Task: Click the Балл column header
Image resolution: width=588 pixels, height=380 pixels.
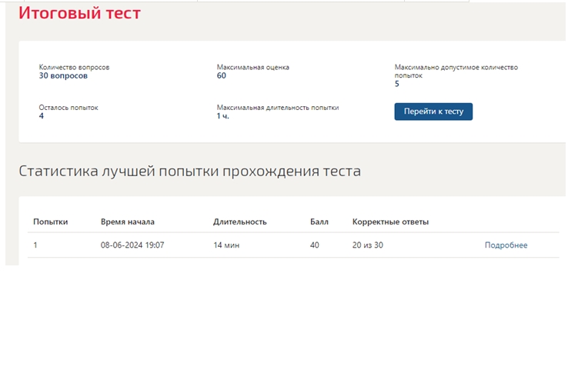Action: 319,222
